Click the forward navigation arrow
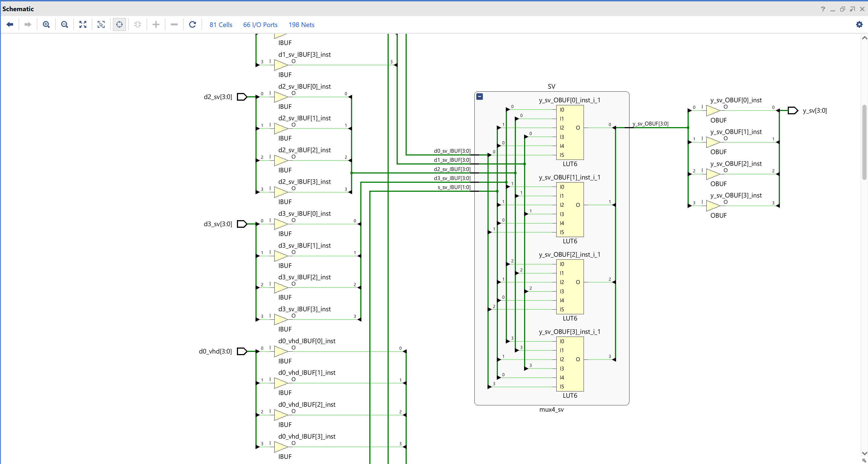This screenshot has width=868, height=464. click(x=28, y=24)
